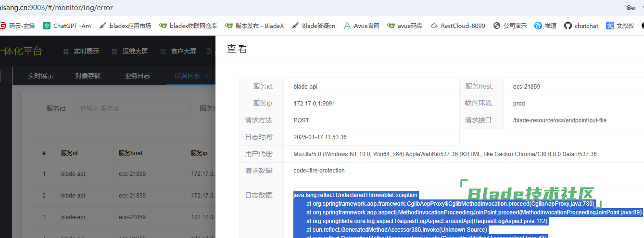The height and width of the screenshot is (238, 644).
Task: Click the password key icon in address bar
Action: tap(631, 8)
